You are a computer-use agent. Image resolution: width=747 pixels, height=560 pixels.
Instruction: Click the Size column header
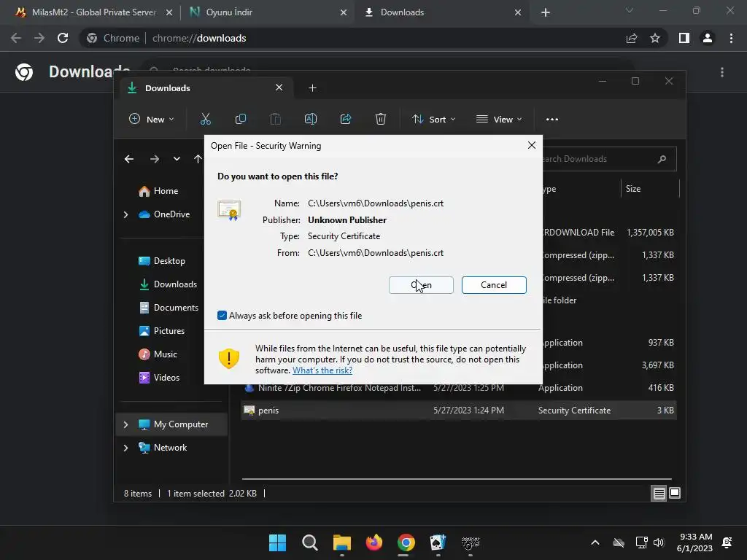click(x=650, y=189)
